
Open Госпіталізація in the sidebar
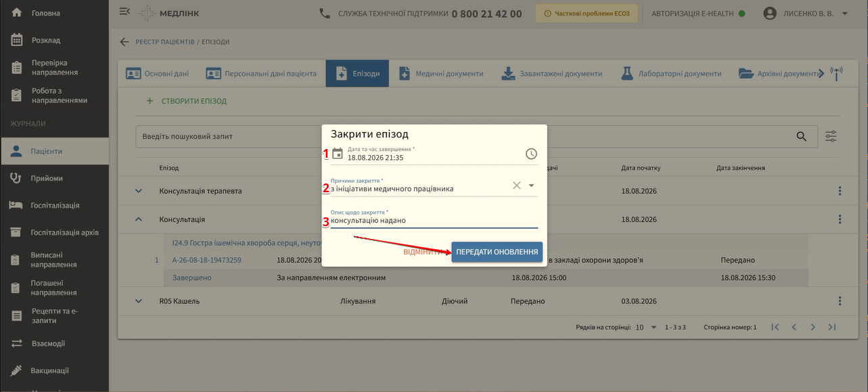point(55,205)
